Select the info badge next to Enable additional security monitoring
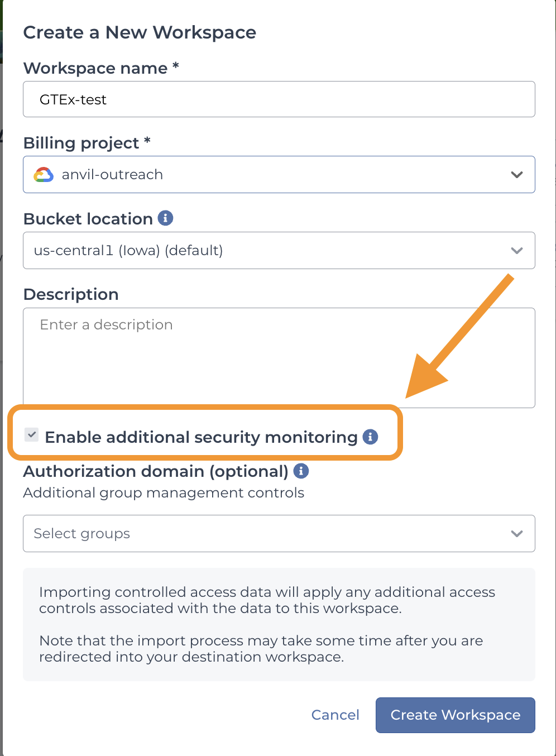Viewport: 556px width, 756px height. tap(370, 438)
